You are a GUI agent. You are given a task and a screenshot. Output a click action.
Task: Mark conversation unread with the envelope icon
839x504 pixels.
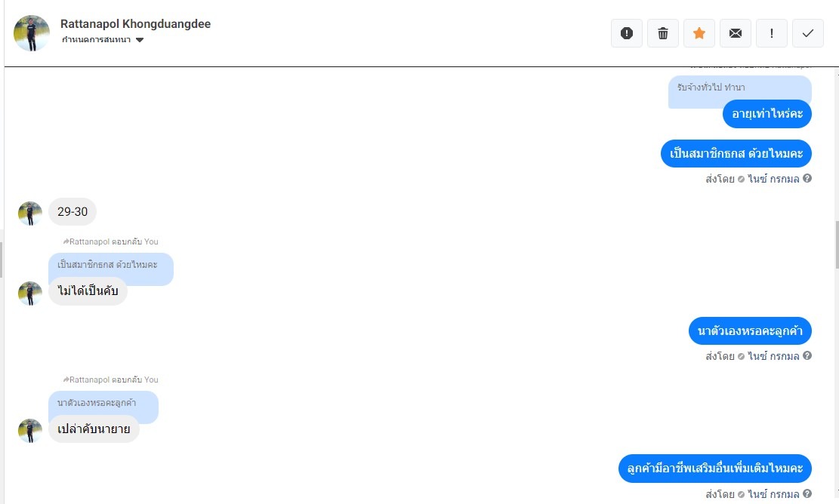coord(736,33)
